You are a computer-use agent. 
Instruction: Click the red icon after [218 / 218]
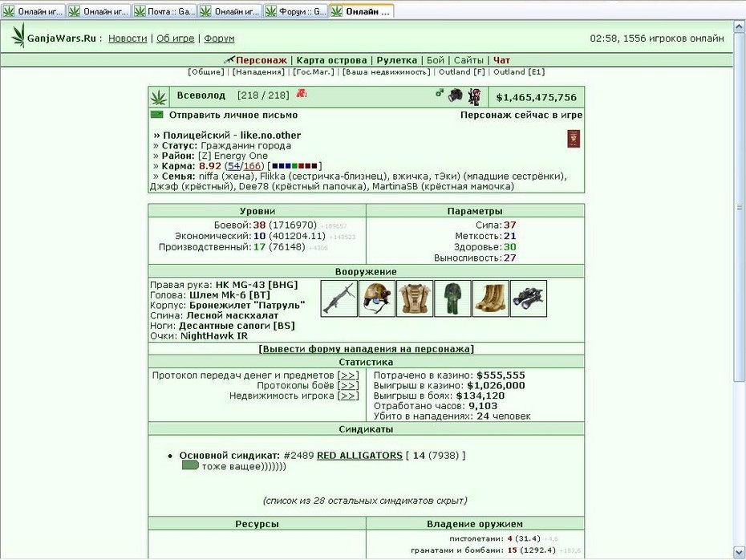click(x=302, y=93)
